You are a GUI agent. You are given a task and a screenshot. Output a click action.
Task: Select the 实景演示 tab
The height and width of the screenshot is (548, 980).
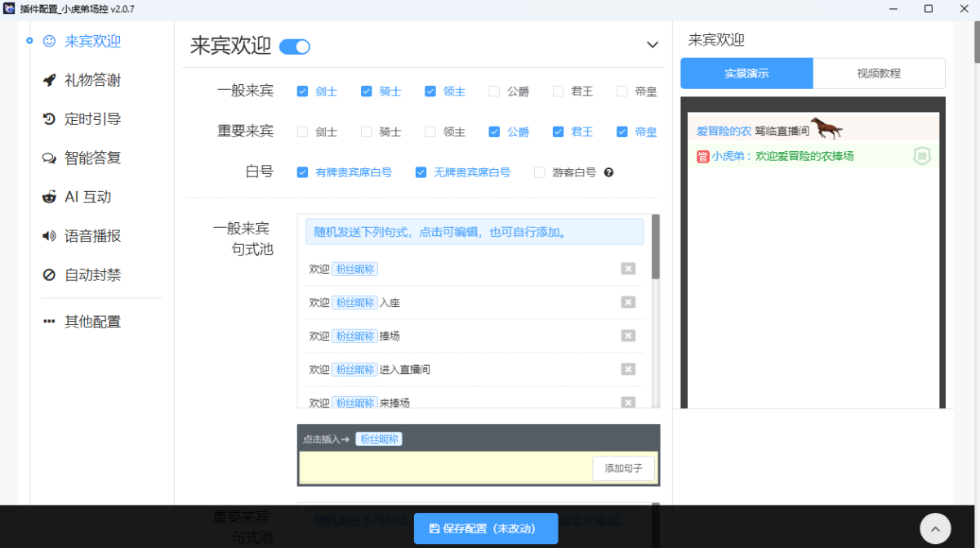pos(746,73)
